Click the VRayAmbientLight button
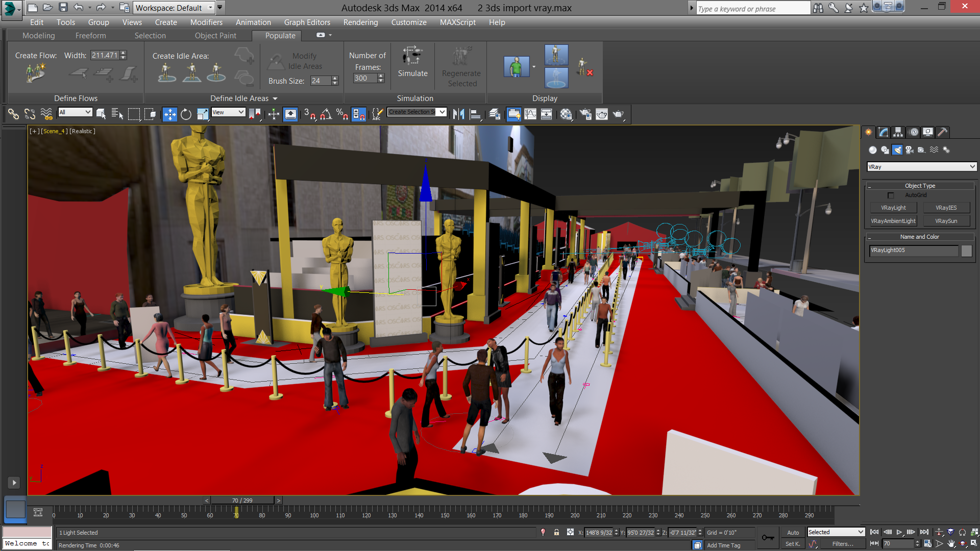 [x=893, y=221]
